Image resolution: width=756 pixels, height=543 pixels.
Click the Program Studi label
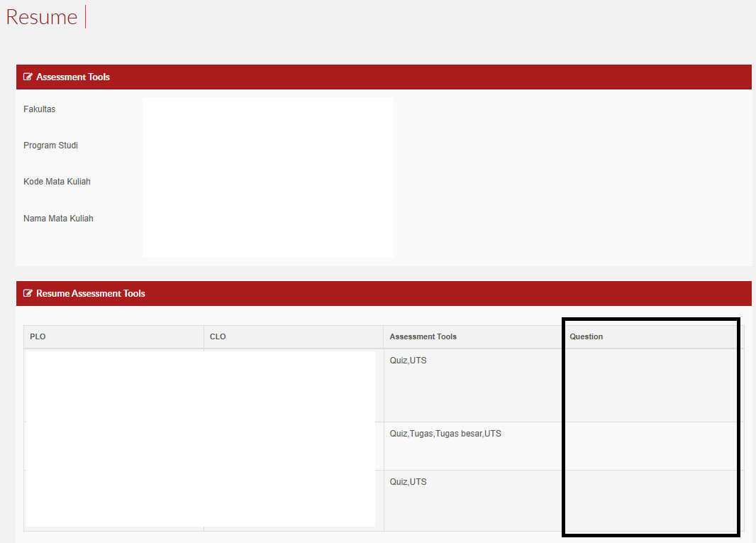tap(50, 146)
